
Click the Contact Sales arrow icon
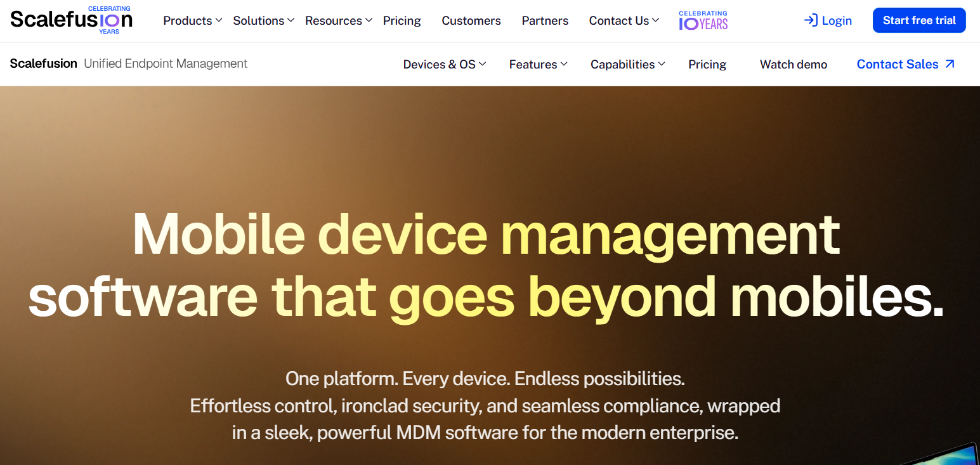(x=950, y=64)
